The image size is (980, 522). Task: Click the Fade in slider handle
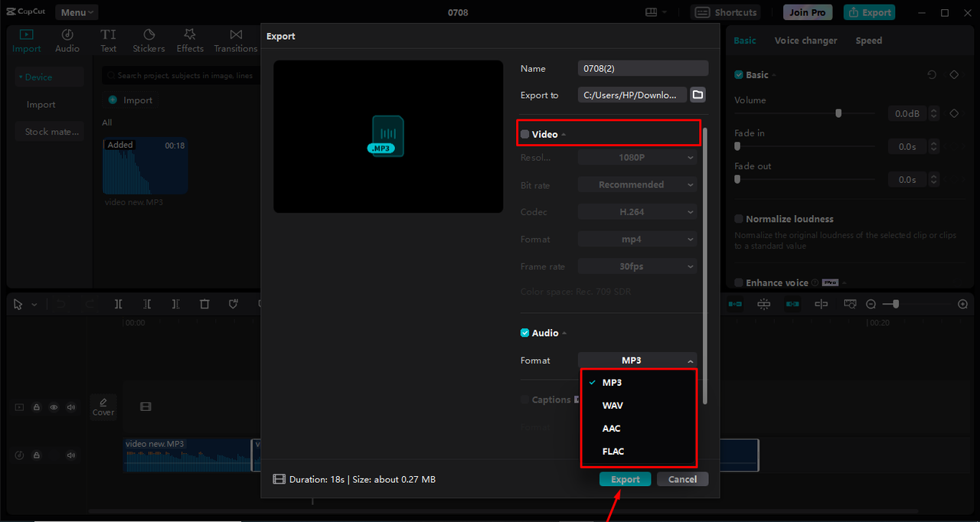coord(737,146)
